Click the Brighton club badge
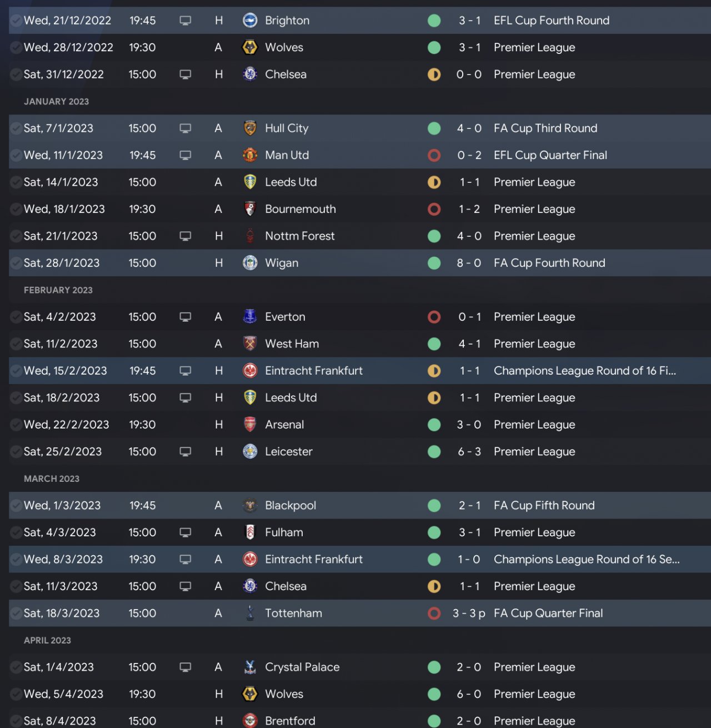This screenshot has height=728, width=711. (250, 21)
